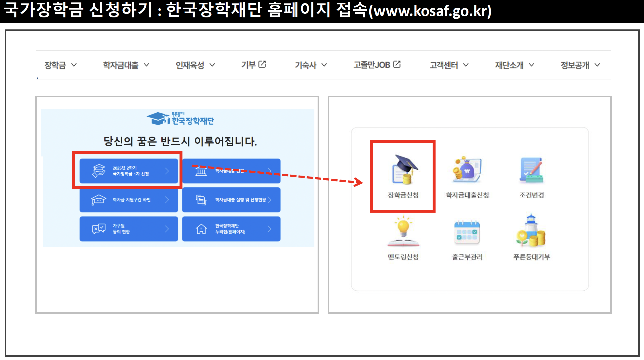Screen dimensions: 644x360
Task: Click the arrow on 국가장학금 1차 신청
Action: pos(167,171)
